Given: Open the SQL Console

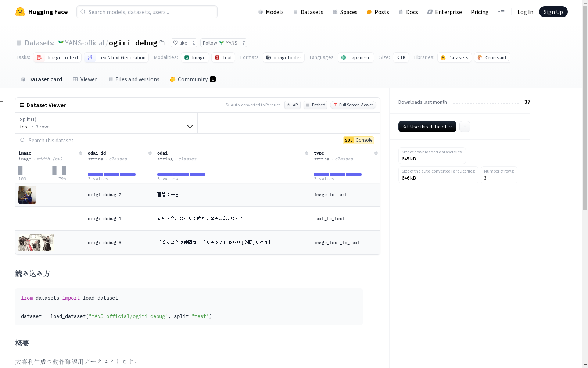Looking at the screenshot, I should click(x=358, y=140).
